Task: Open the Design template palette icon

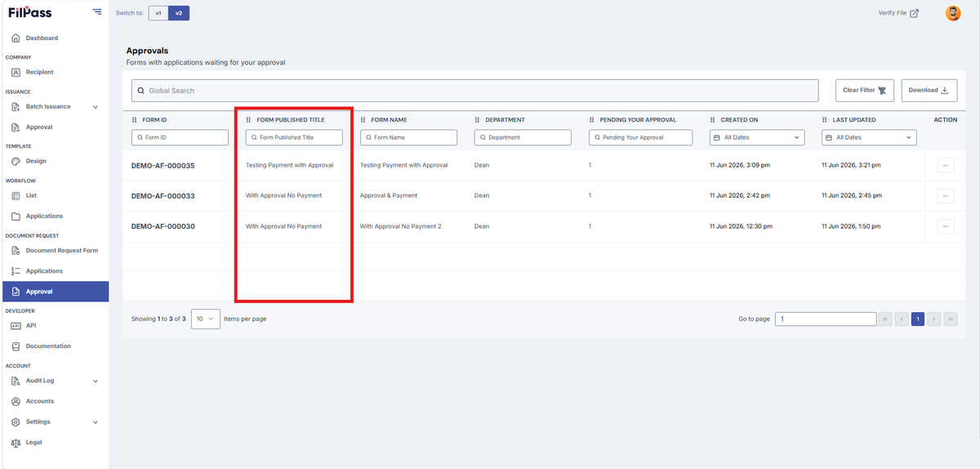Action: pyautogui.click(x=16, y=162)
